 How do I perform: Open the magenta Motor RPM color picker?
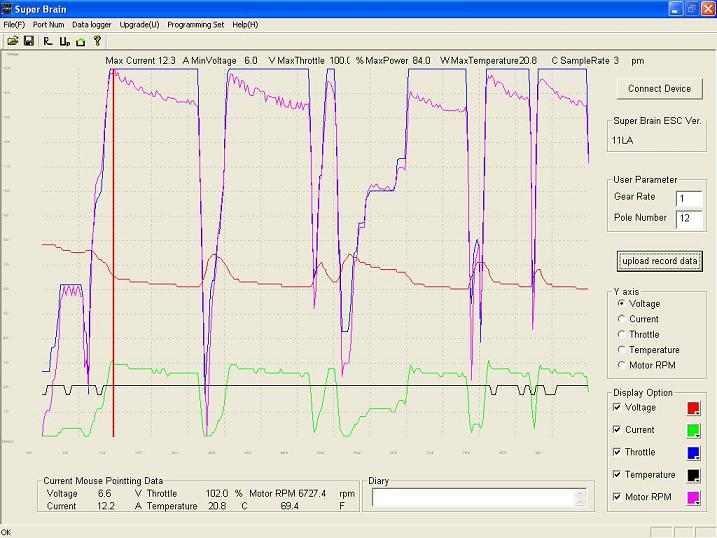click(x=693, y=498)
